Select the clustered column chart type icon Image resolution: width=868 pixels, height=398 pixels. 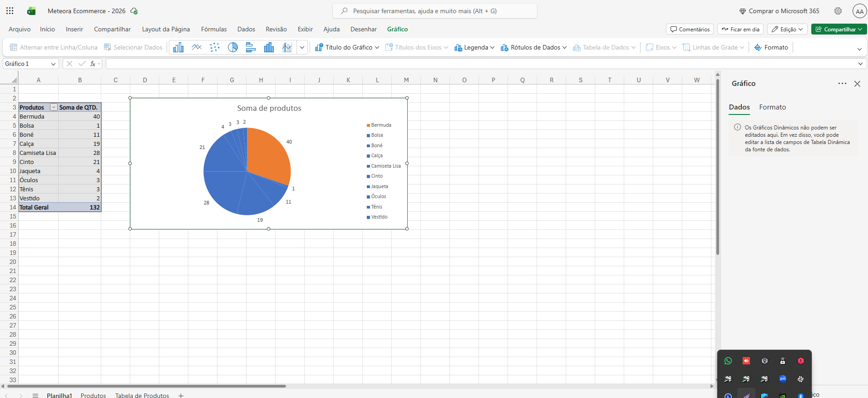178,47
